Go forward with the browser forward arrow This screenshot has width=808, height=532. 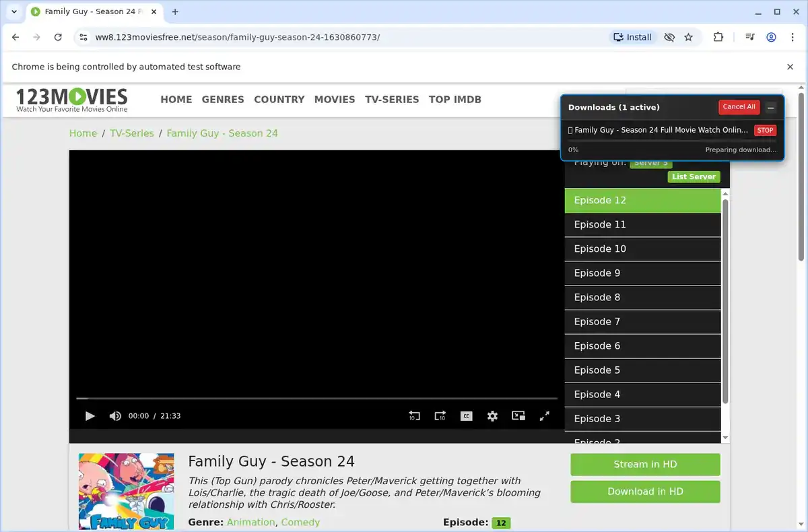[37, 37]
